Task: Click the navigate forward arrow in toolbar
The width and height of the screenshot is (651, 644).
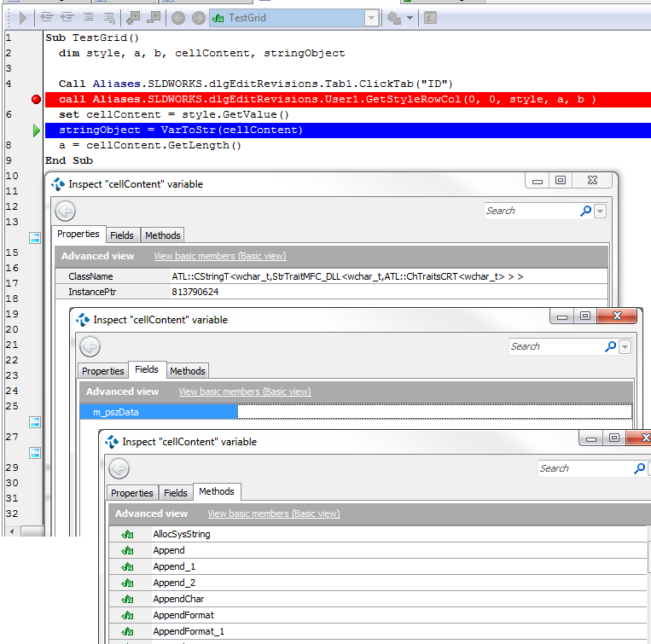Action: tap(198, 17)
